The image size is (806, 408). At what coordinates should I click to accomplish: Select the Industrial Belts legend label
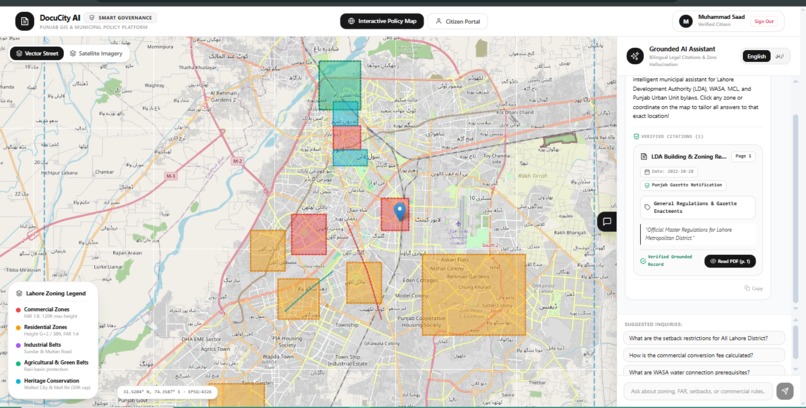point(42,345)
